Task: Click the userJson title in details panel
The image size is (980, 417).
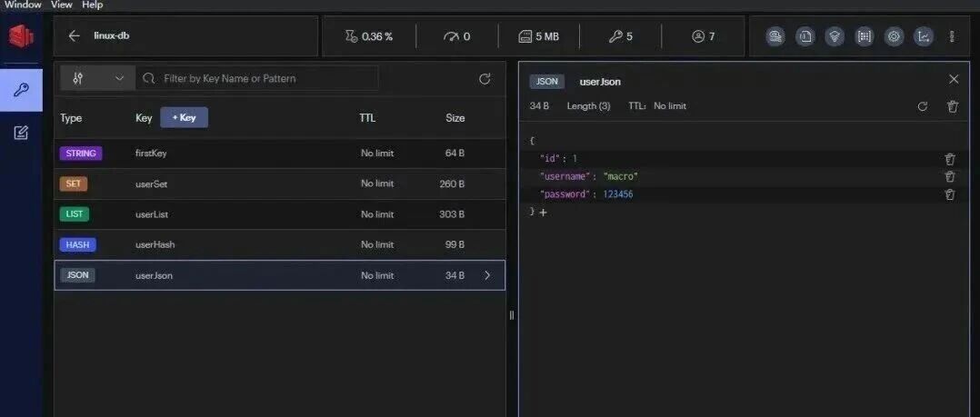Action: (600, 82)
